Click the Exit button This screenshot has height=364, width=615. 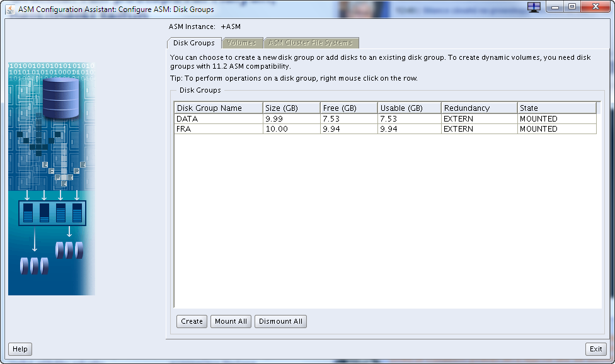click(596, 349)
